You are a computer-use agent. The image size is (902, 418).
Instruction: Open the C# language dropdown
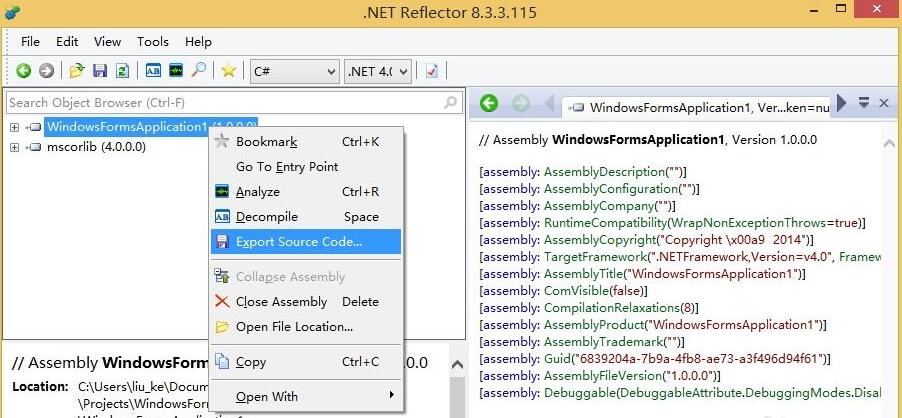[x=295, y=72]
